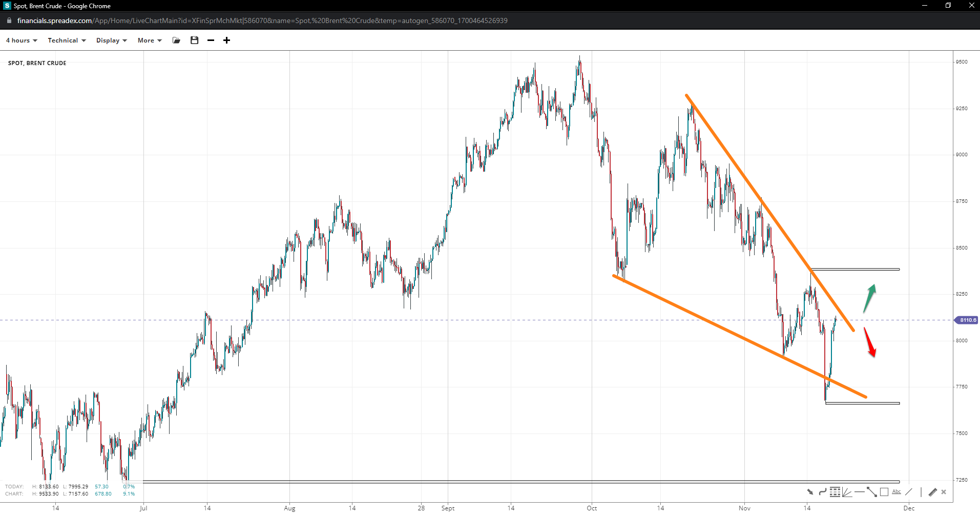Open the 4 hours timeframe dropdown
This screenshot has width=980, height=516.
coord(22,40)
